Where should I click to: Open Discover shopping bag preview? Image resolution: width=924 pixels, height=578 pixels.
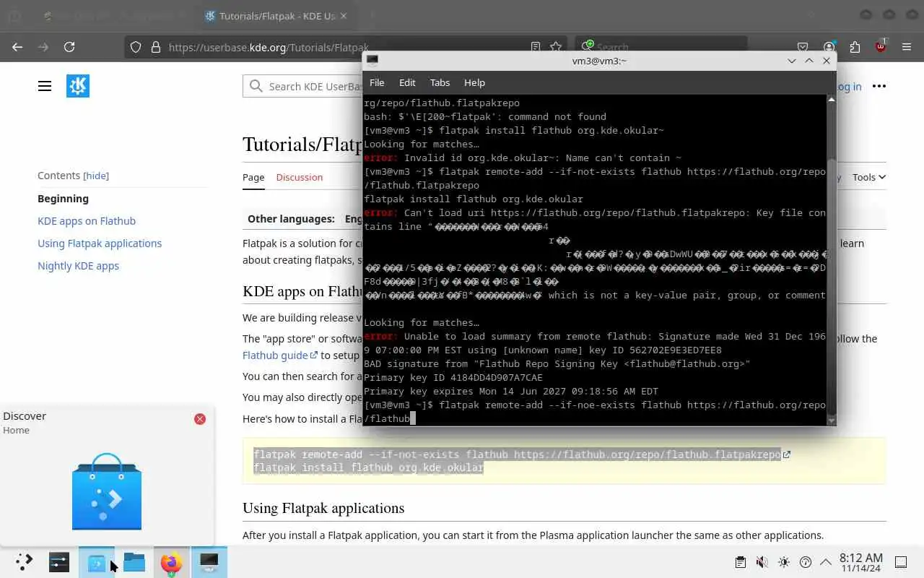point(107,491)
